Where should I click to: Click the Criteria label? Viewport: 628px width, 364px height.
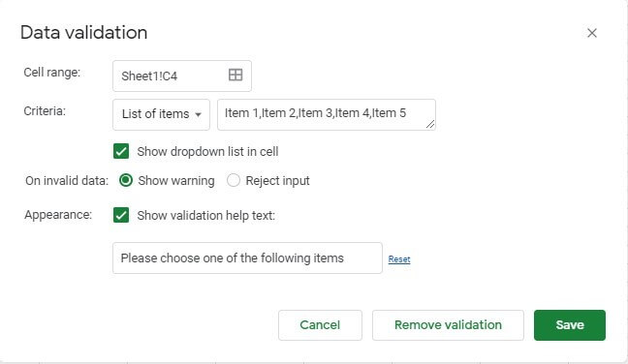(45, 110)
